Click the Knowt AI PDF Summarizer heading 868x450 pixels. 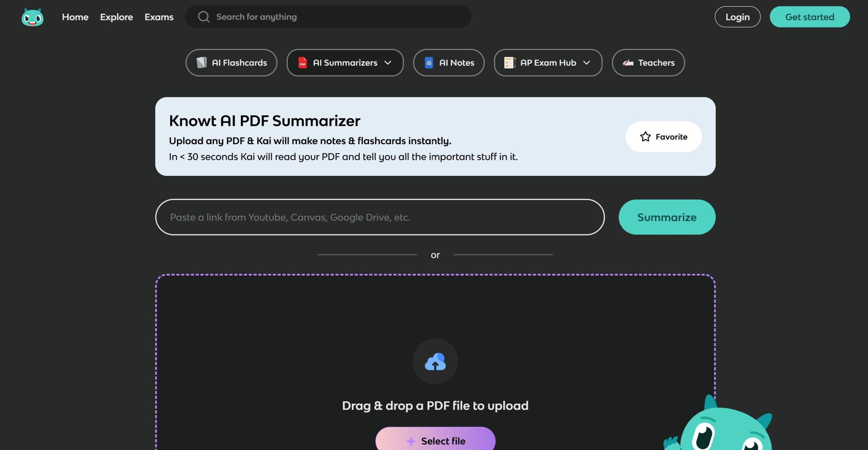click(264, 120)
